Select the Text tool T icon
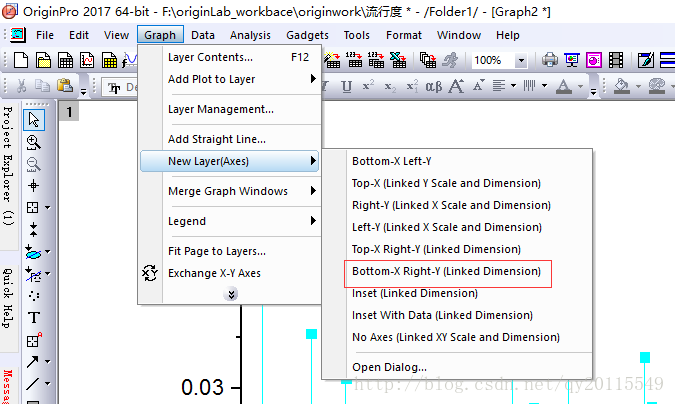Screen dimensions: 675x404 (34, 318)
